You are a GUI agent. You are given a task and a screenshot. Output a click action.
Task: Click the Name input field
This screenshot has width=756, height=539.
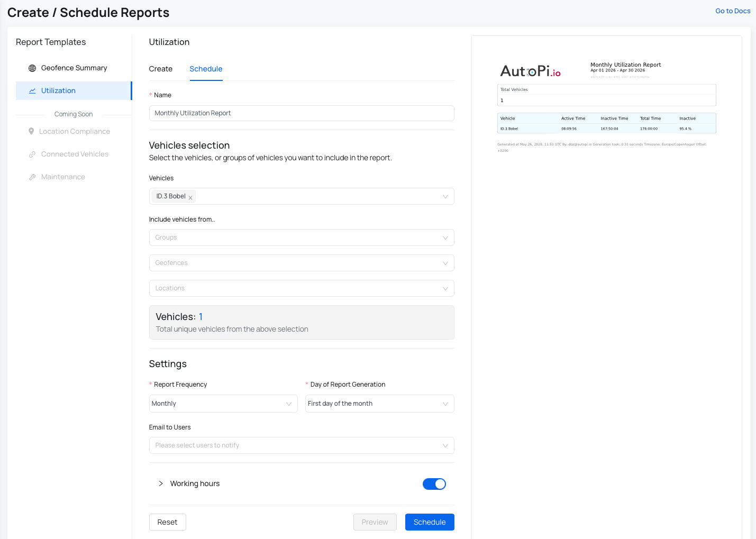click(302, 113)
